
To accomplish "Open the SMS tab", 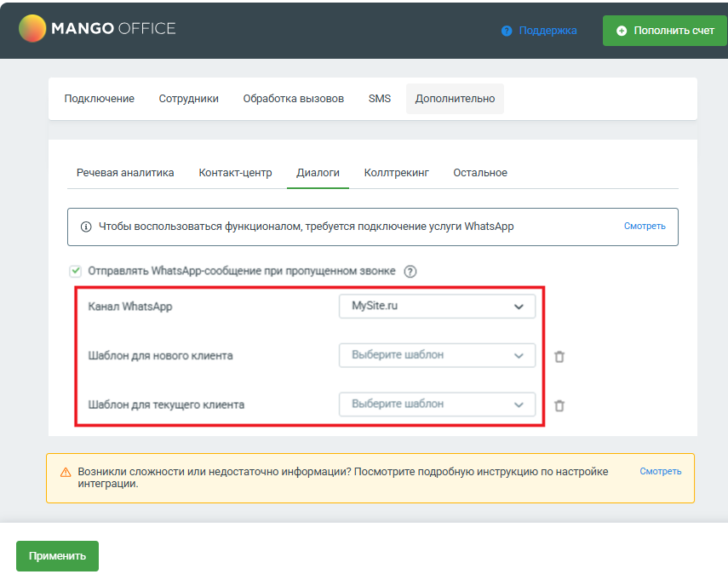I will tap(380, 99).
